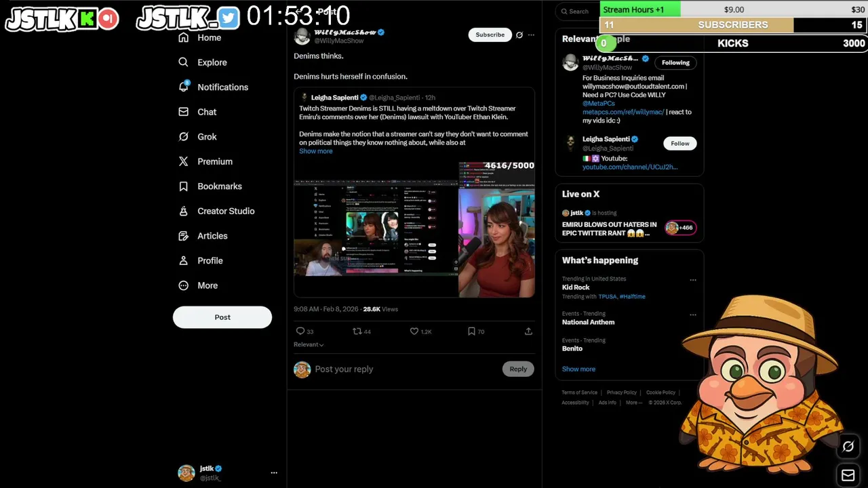
Task: Click the Home house icon
Action: (183, 38)
